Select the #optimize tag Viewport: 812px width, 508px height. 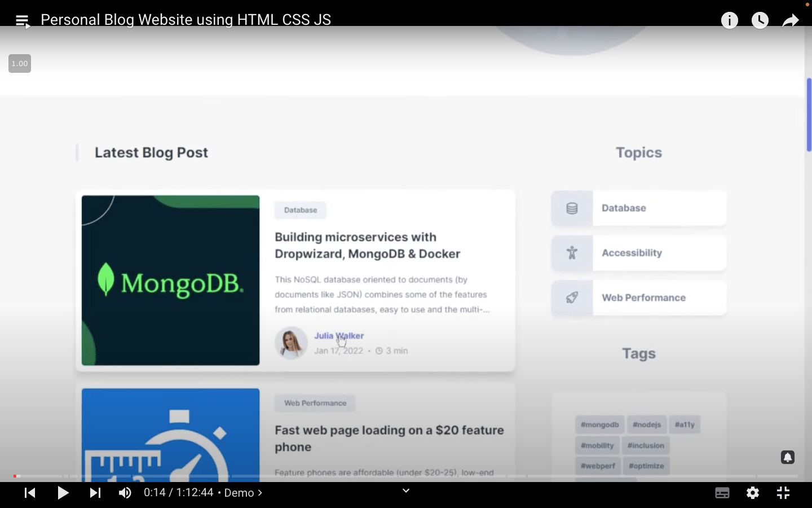click(646, 466)
